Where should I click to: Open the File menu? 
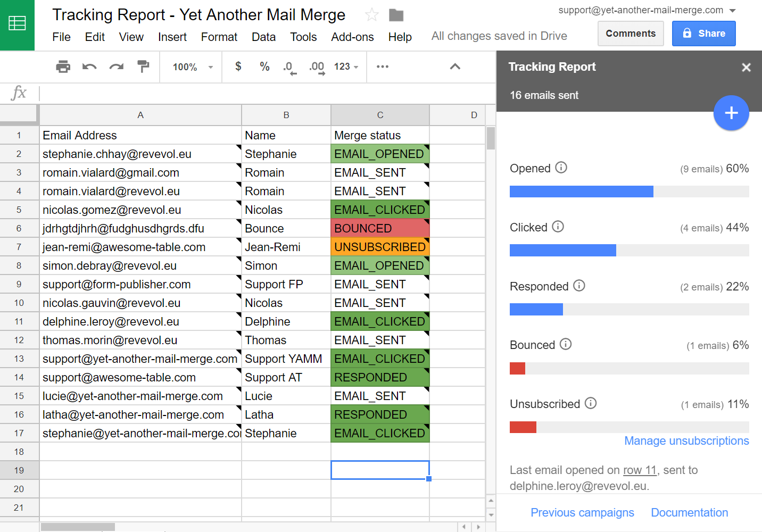click(61, 37)
